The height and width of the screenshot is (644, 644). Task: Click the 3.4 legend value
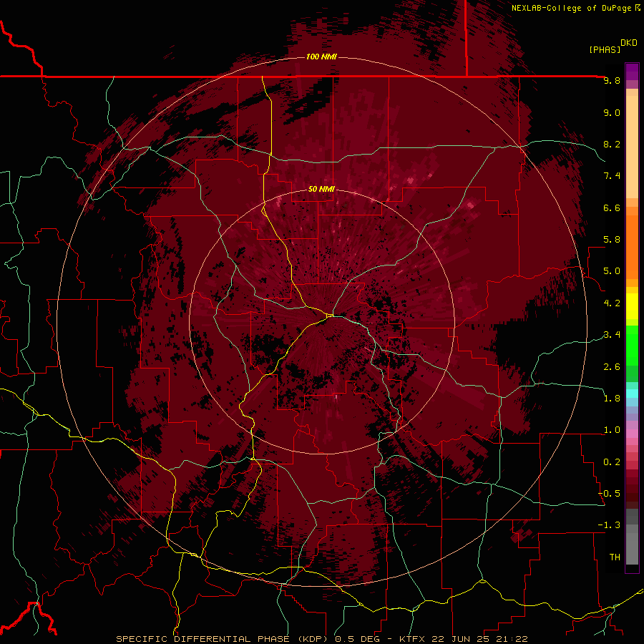point(612,335)
